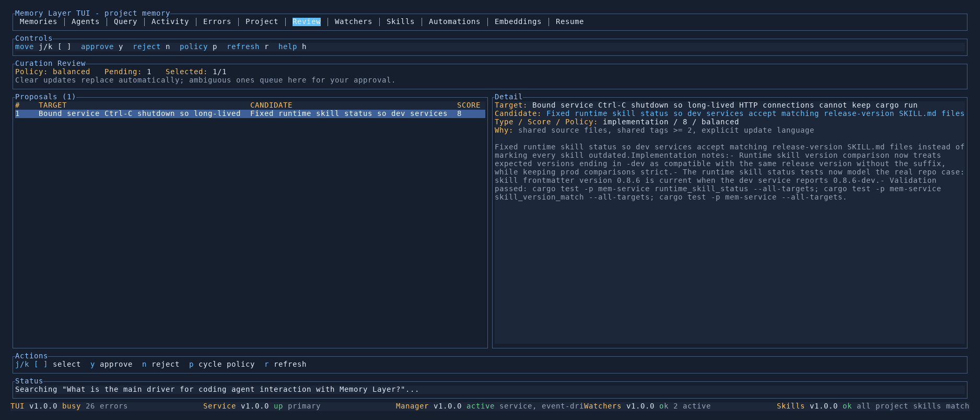Click the TARGET column header

[x=53, y=105]
